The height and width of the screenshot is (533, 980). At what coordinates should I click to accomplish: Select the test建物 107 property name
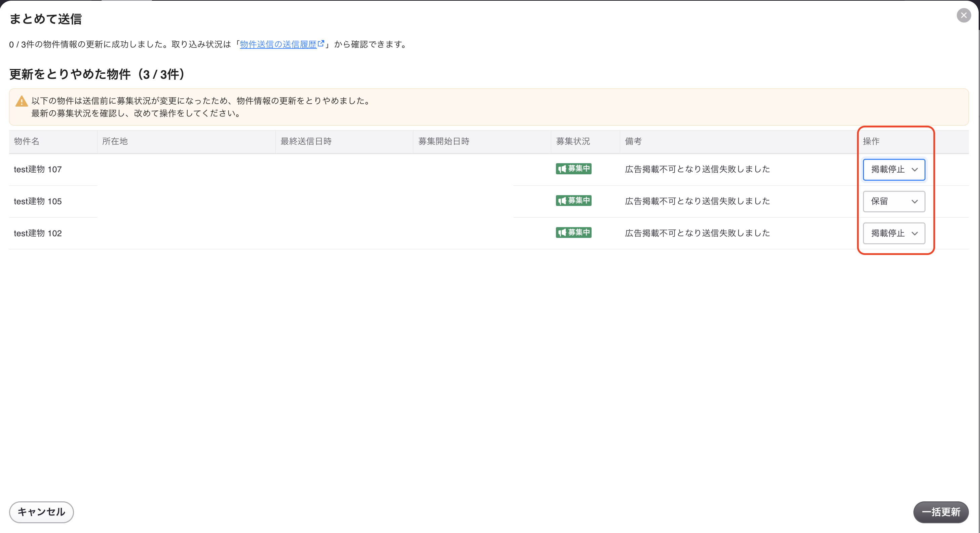[x=38, y=169]
